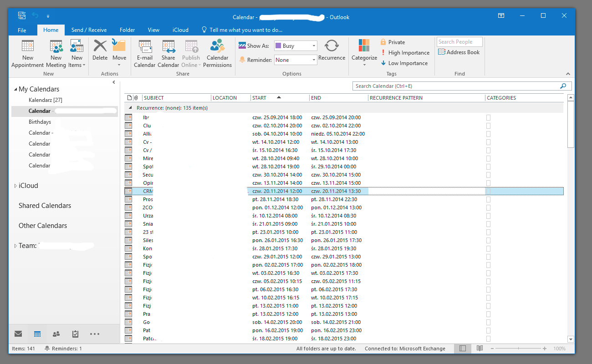Viewport: 592px width, 364px height.
Task: Expand the iCloud calendar group
Action: (x=15, y=186)
